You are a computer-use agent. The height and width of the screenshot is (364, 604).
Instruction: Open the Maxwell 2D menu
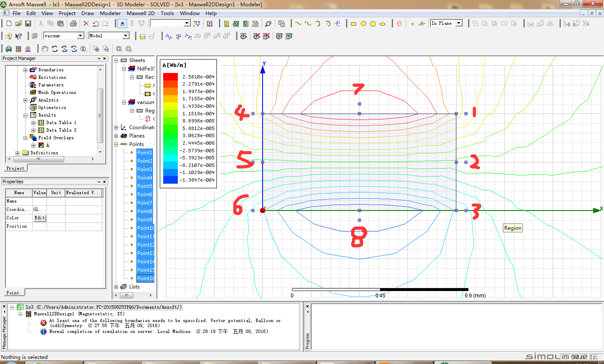point(141,13)
